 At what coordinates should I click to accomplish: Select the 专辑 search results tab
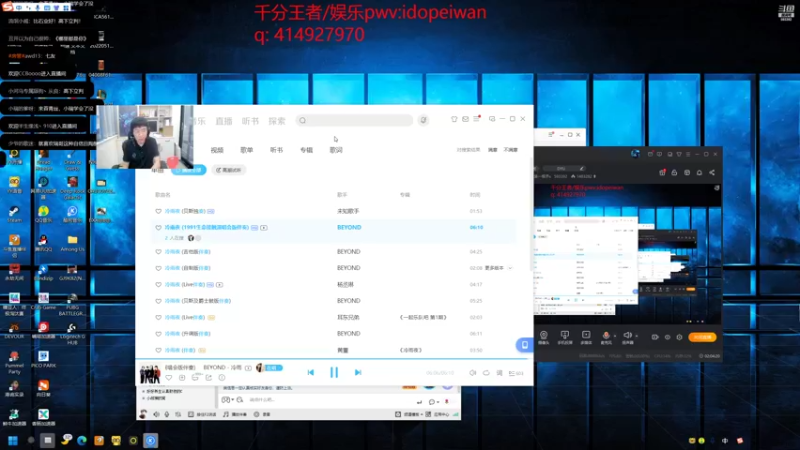pyautogui.click(x=306, y=150)
